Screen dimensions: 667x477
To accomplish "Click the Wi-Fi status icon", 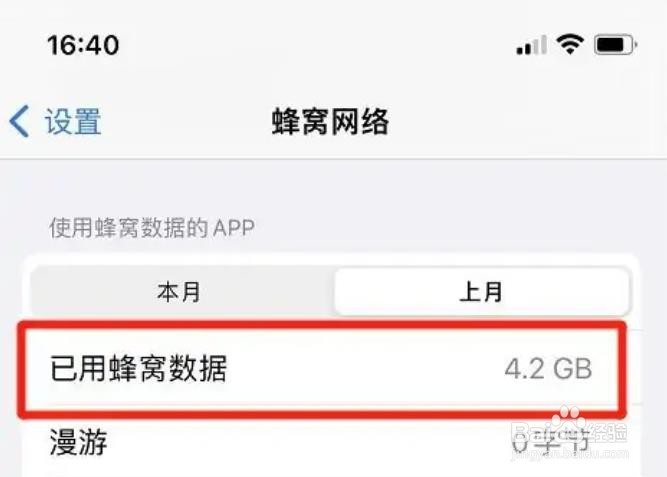I will pos(570,44).
